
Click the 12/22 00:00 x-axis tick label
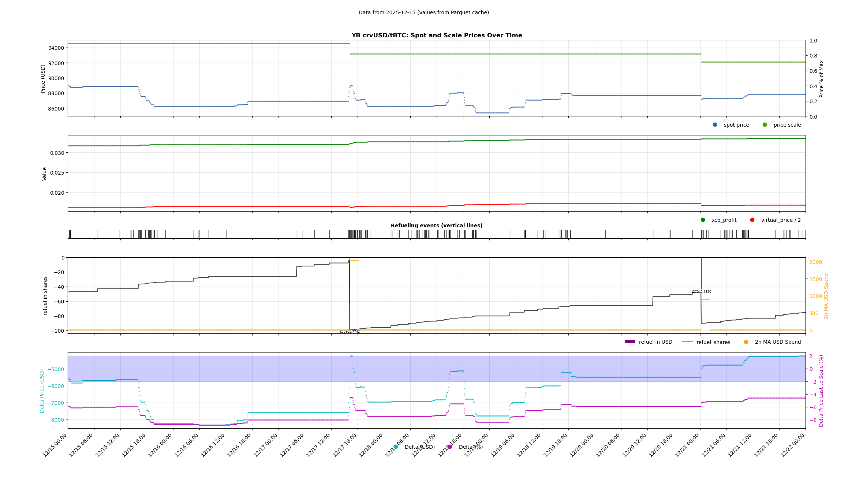click(x=793, y=445)
